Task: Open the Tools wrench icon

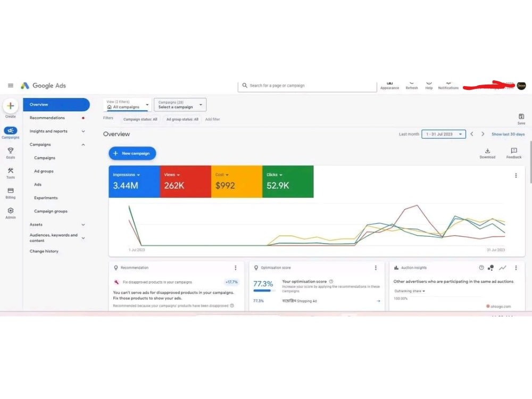Action: pyautogui.click(x=11, y=170)
